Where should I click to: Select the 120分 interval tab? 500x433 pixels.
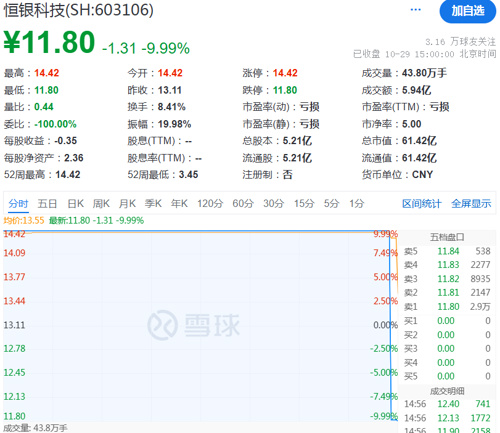click(x=210, y=203)
